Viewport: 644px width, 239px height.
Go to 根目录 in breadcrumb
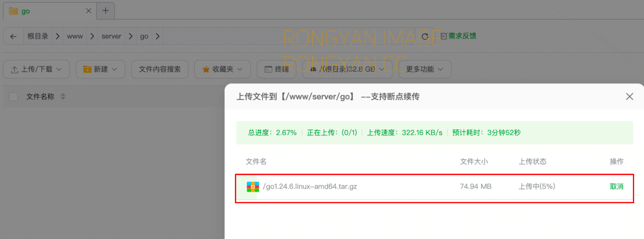click(38, 36)
